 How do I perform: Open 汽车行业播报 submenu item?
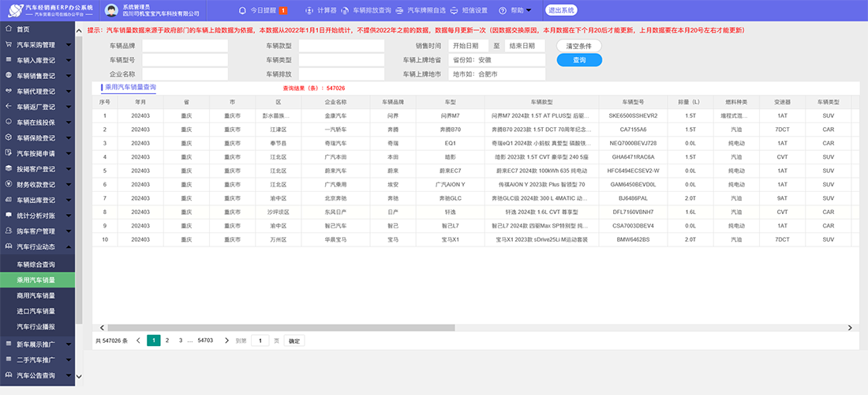37,327
